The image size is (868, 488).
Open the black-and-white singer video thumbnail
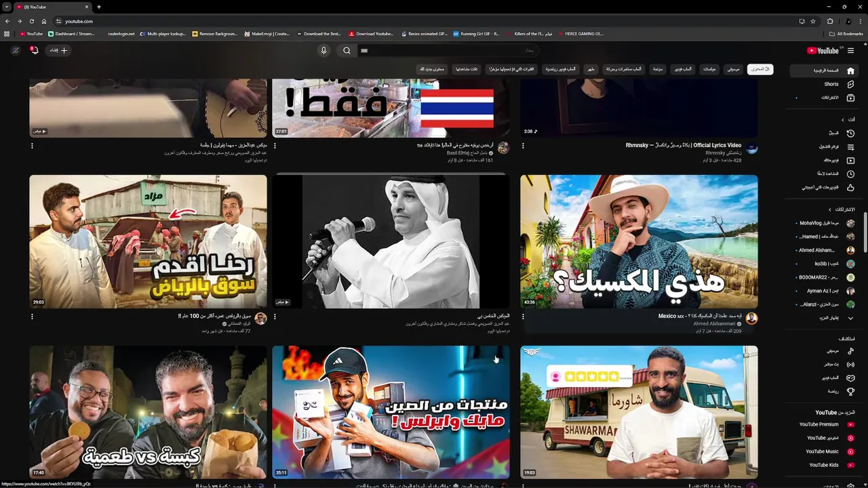point(391,241)
